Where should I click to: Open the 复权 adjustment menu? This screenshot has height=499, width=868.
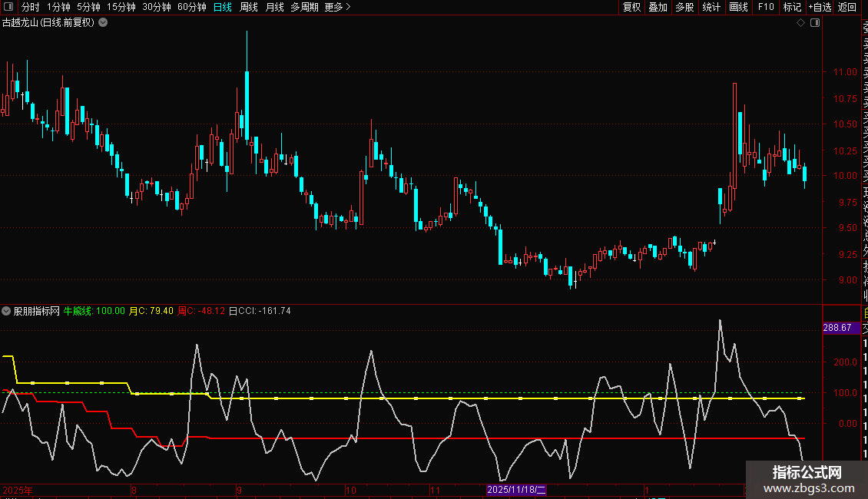coord(631,7)
